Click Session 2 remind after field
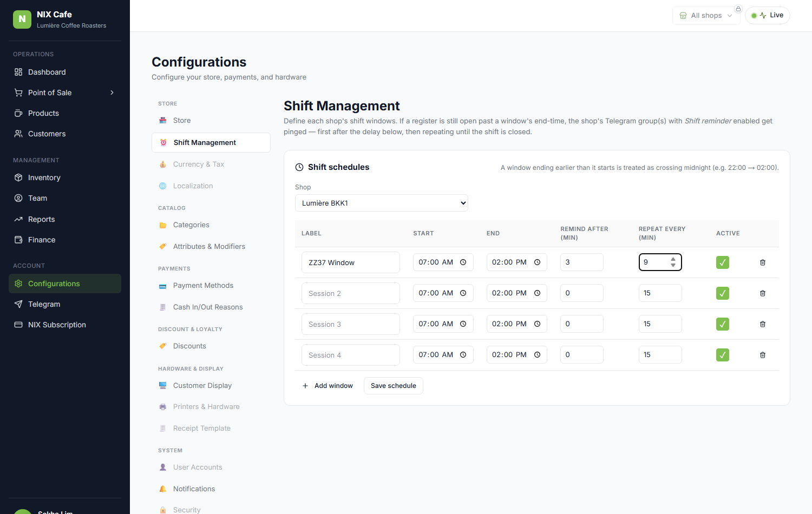The image size is (812, 514). (x=582, y=293)
